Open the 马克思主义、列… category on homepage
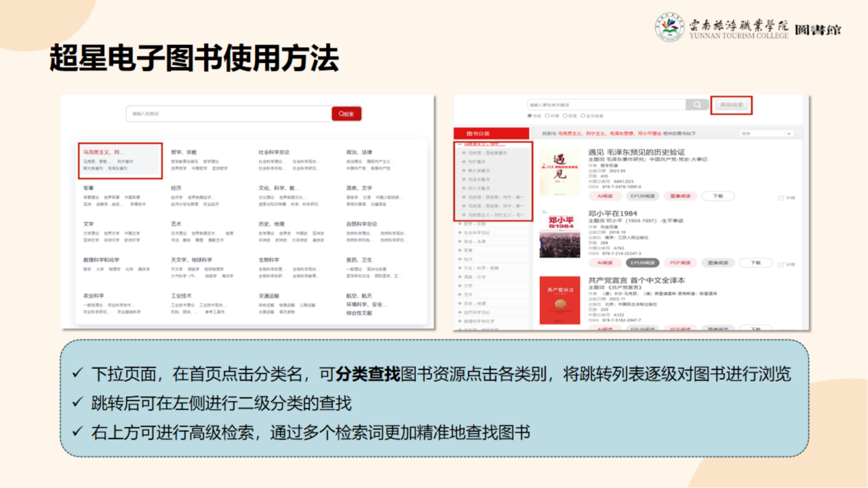This screenshot has width=868, height=488. 104,152
